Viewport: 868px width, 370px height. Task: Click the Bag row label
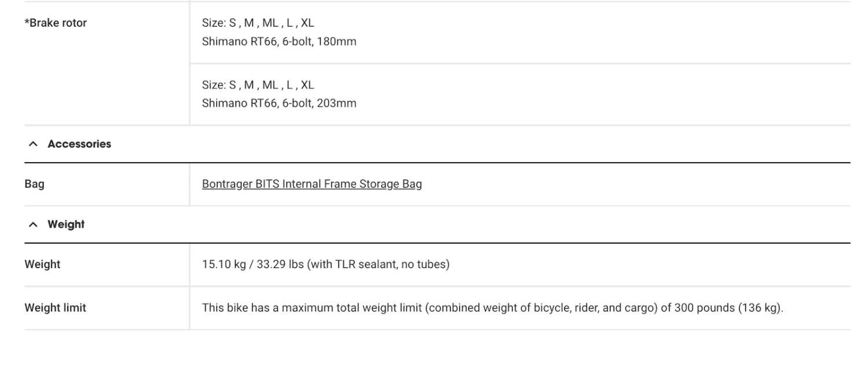(34, 184)
